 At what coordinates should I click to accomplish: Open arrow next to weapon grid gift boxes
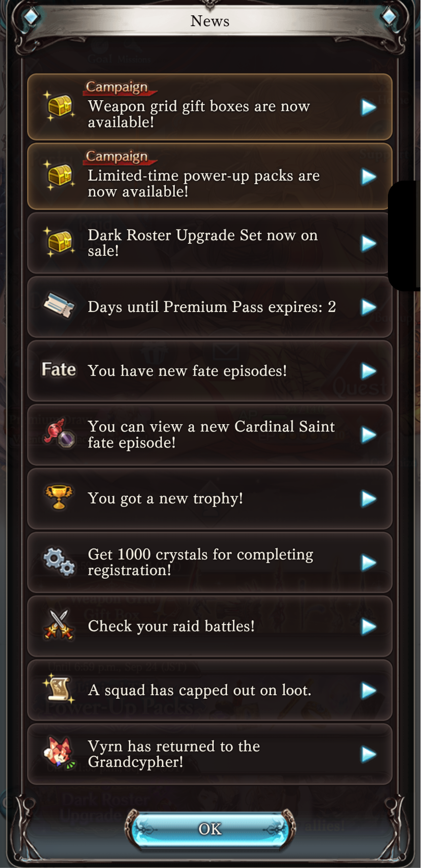pos(369,107)
